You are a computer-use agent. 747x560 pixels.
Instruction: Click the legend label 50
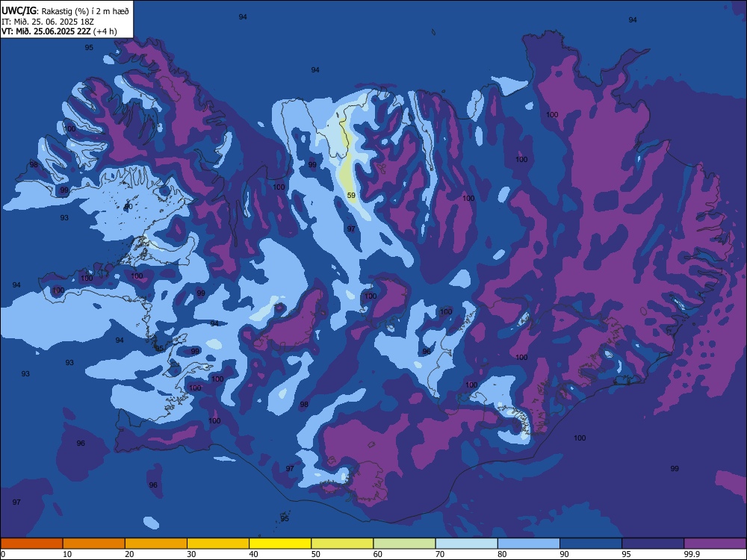coord(316,554)
